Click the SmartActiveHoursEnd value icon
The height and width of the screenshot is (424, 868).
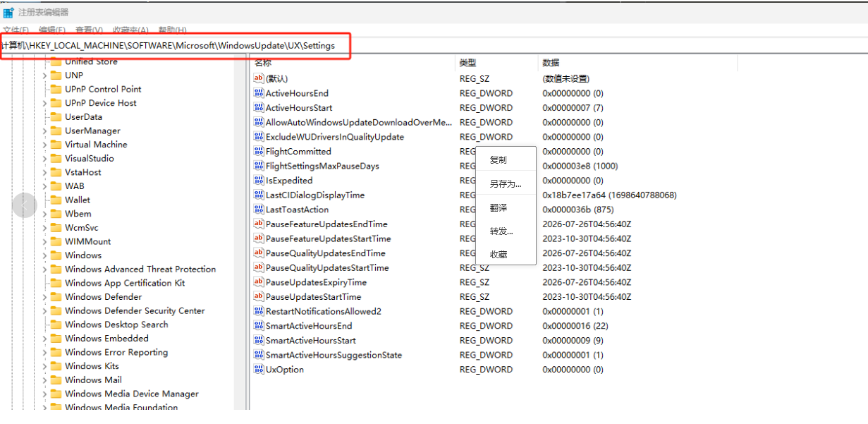(x=259, y=326)
